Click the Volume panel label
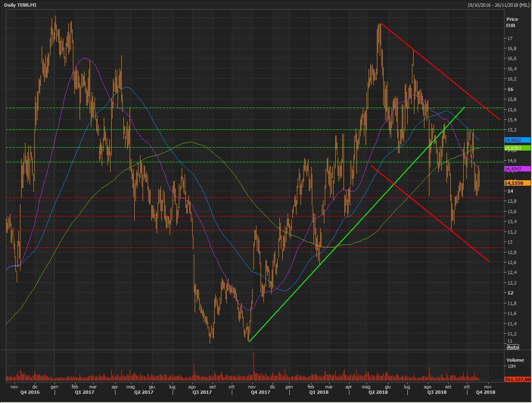 pyautogui.click(x=515, y=360)
